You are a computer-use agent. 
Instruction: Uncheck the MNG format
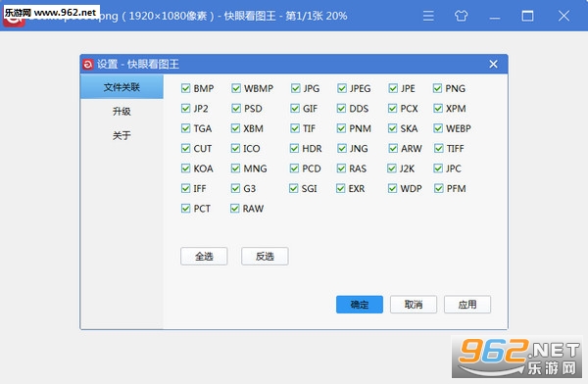tap(235, 168)
